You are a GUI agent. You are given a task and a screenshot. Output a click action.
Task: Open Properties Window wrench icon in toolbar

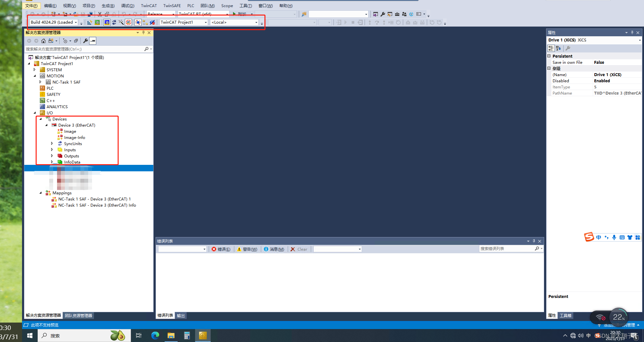[x=382, y=14]
